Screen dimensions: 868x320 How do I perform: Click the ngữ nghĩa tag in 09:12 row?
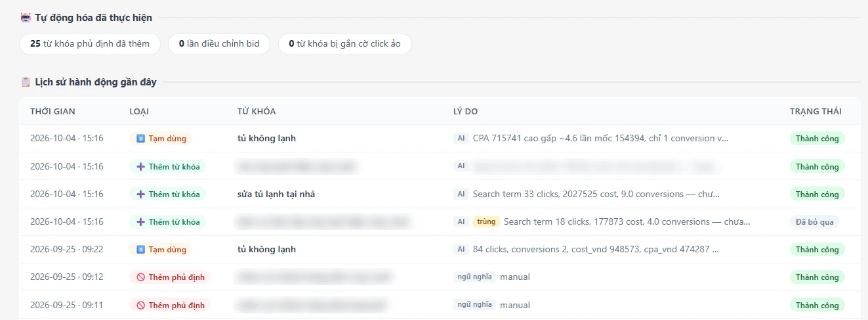click(x=474, y=277)
